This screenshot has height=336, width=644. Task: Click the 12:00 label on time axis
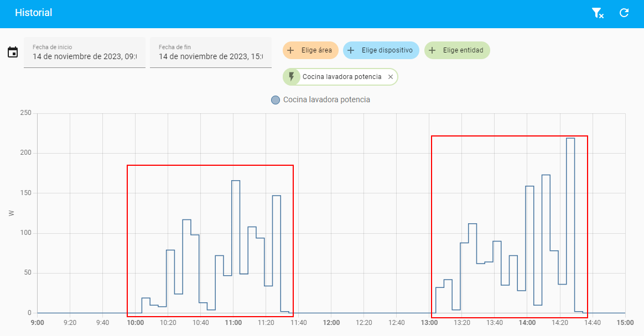pyautogui.click(x=331, y=322)
